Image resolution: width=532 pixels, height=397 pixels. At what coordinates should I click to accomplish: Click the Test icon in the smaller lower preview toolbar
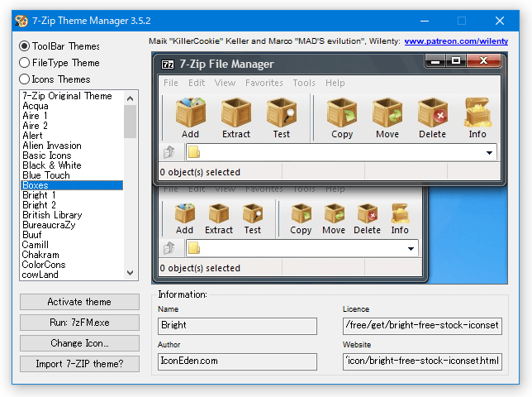pos(253,213)
